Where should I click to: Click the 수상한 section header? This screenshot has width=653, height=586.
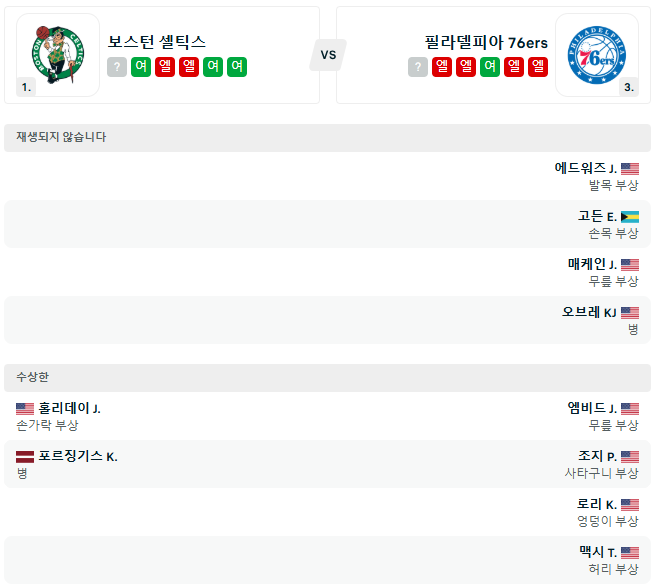tap(33, 377)
